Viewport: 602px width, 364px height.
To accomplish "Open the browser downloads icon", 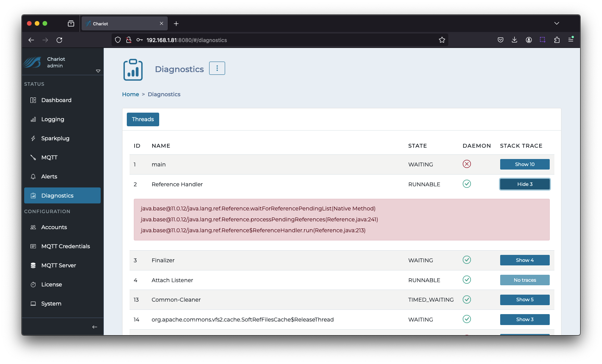I will [515, 40].
